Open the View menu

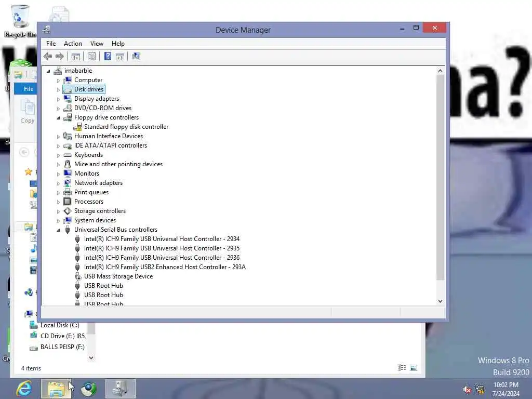97,44
